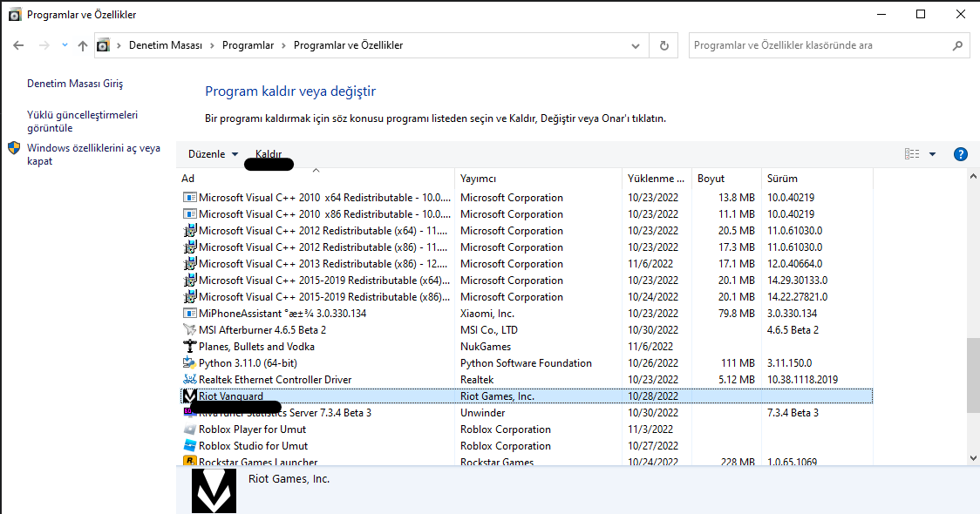
Task: Click the Up one level arrow
Action: (83, 45)
